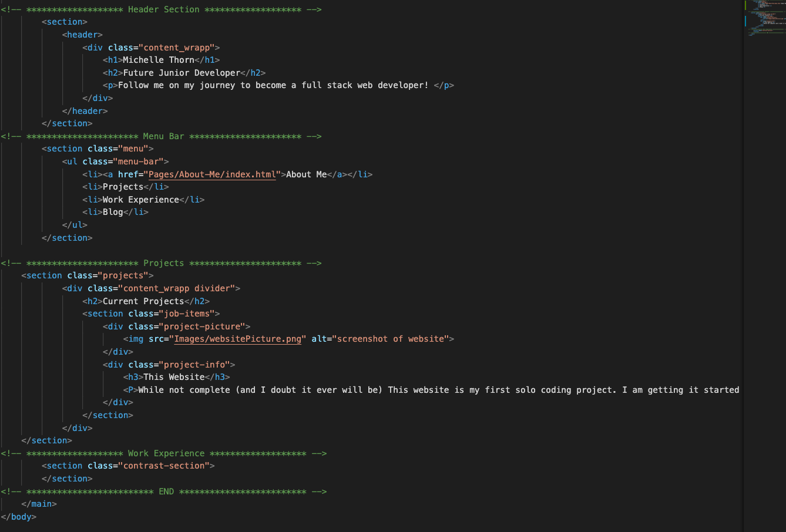This screenshot has width=786, height=532.
Task: Click the "screenshot of website" alt value
Action: (x=390, y=339)
